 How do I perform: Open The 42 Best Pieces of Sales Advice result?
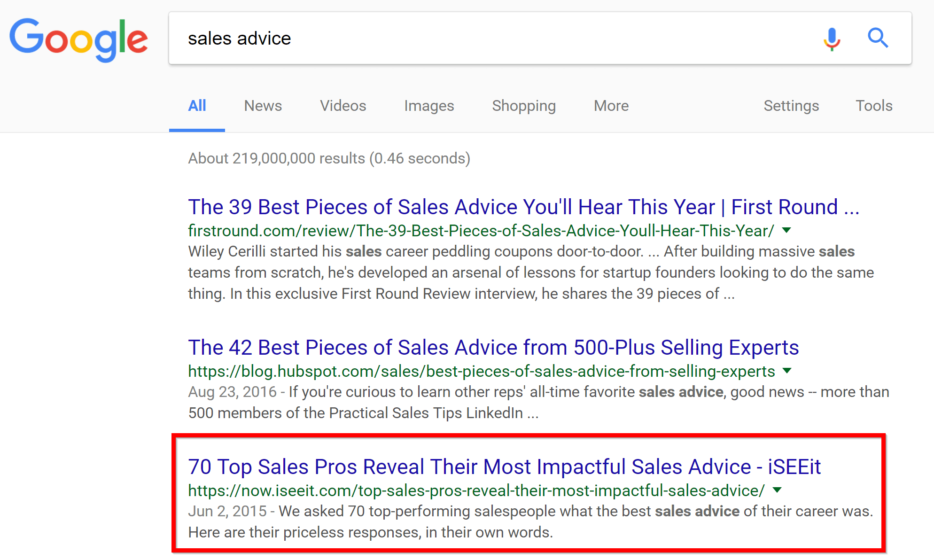[x=493, y=348]
